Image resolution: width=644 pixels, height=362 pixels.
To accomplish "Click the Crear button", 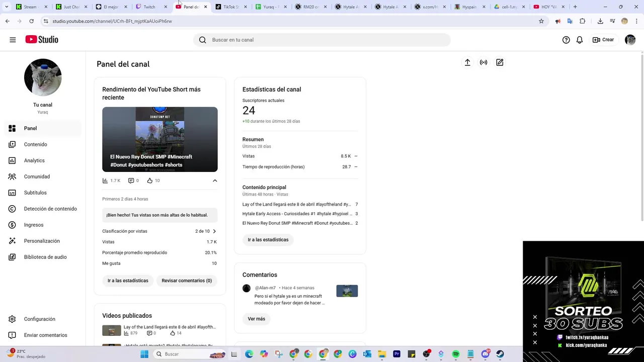I will click(x=603, y=40).
